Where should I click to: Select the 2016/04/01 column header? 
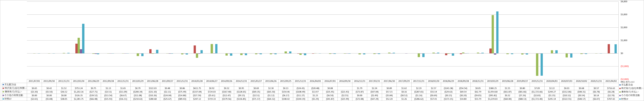point(315,81)
